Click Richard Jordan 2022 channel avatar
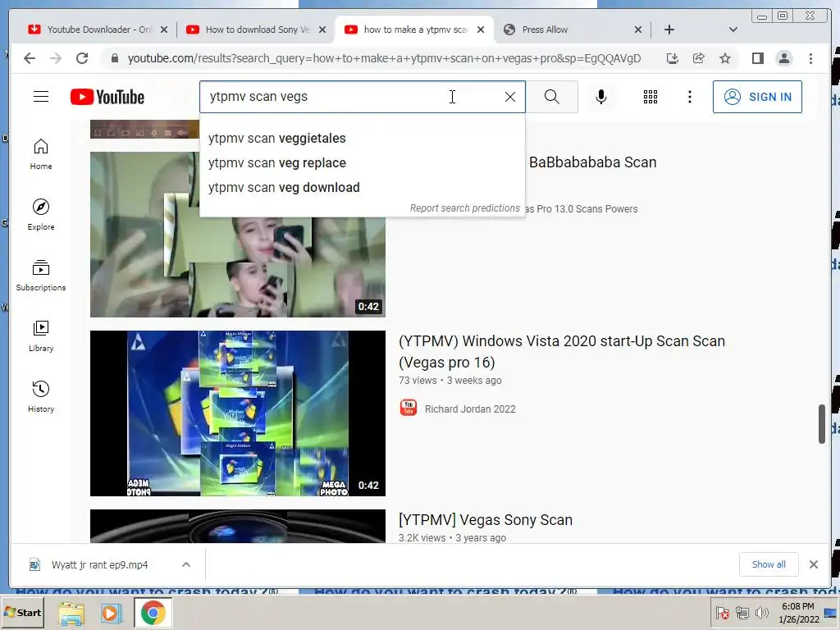 click(409, 409)
